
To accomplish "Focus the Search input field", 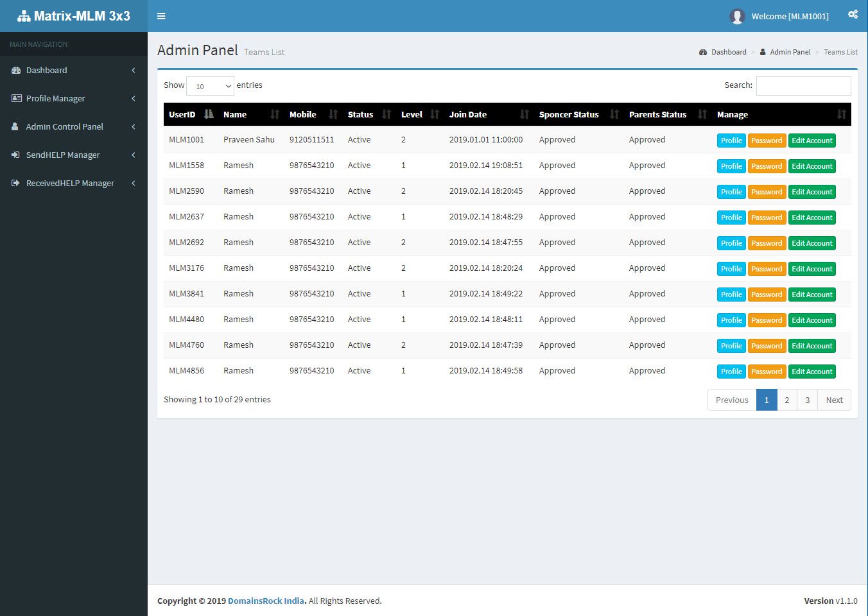I will 803,86.
